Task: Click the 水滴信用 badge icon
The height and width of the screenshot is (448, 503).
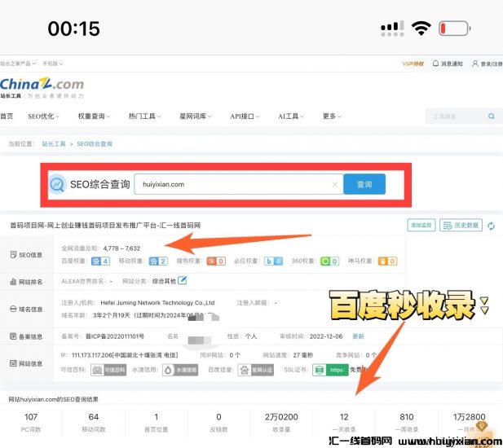Action: pyautogui.click(x=180, y=370)
